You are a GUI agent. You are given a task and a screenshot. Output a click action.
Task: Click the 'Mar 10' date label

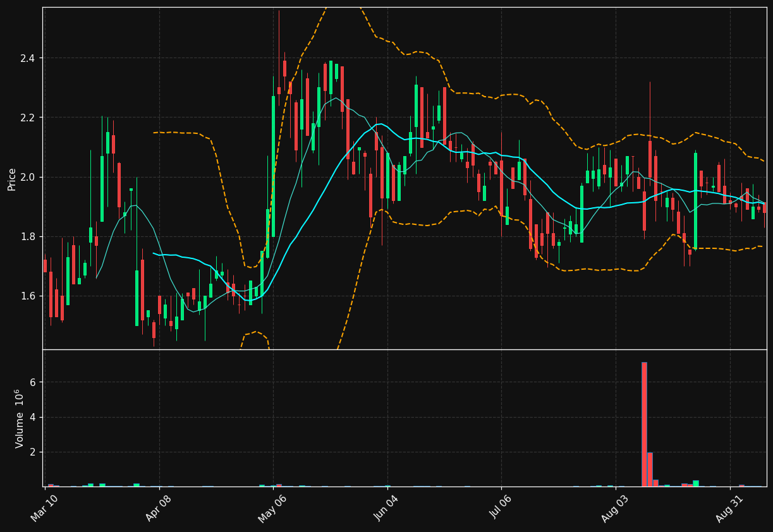tap(44, 507)
